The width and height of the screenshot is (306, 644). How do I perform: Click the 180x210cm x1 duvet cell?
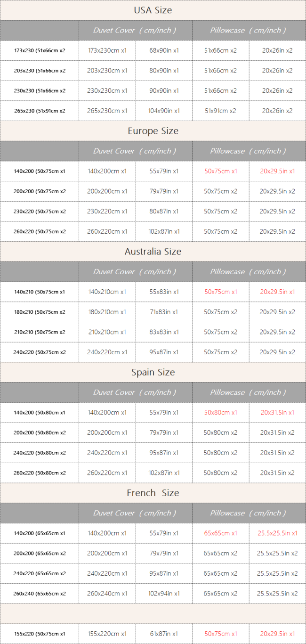click(x=107, y=312)
